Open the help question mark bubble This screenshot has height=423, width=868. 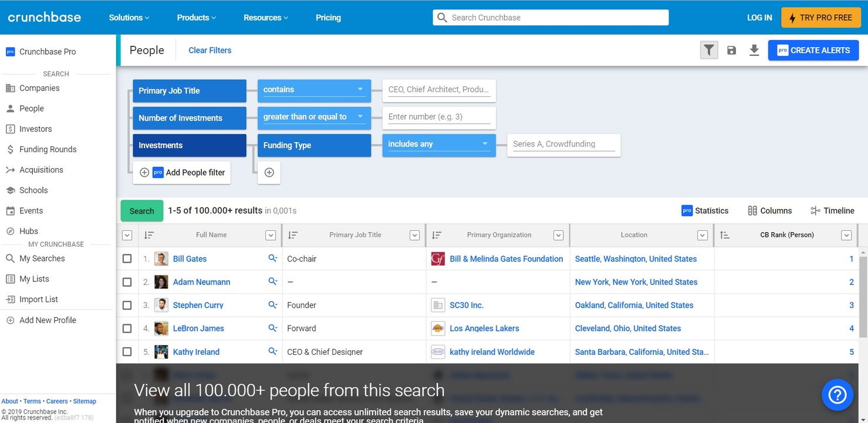[x=837, y=395]
